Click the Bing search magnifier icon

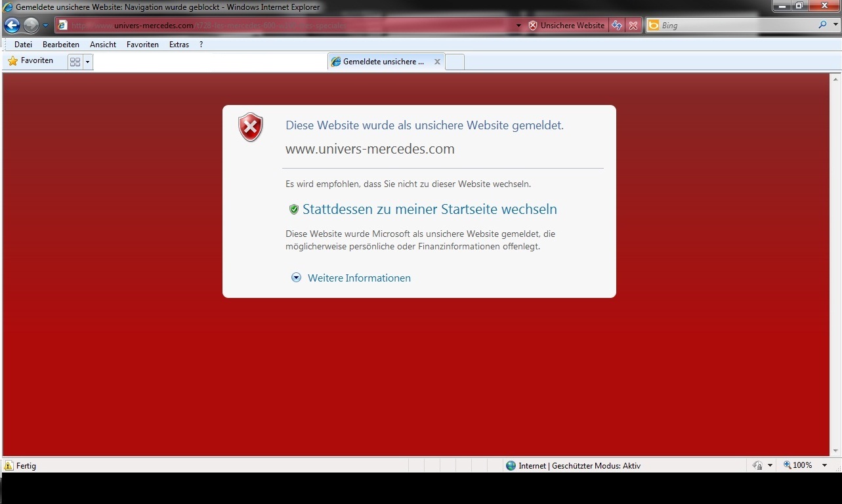(x=823, y=26)
